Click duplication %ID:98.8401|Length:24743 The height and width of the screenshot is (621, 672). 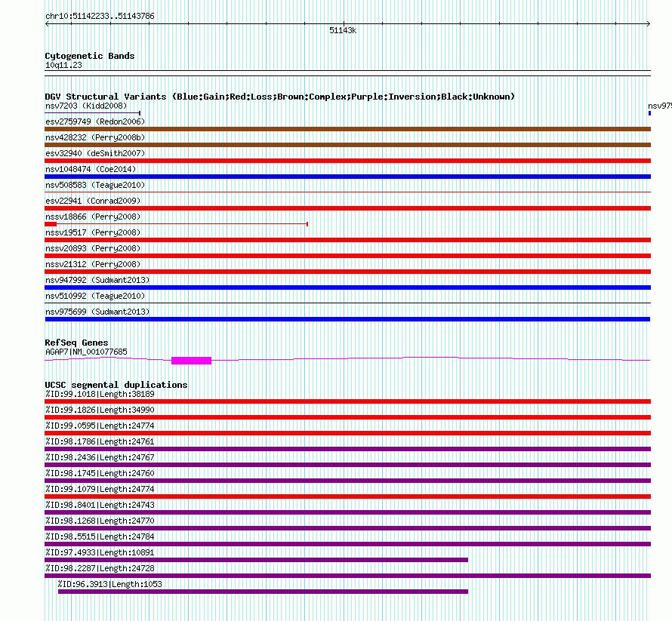(x=100, y=505)
